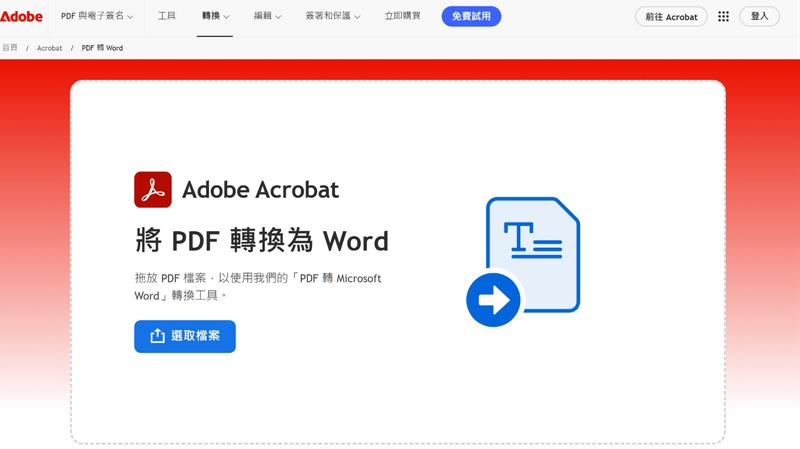
Task: Click the PDF 轉 Word breadcrumb text
Action: coord(102,48)
